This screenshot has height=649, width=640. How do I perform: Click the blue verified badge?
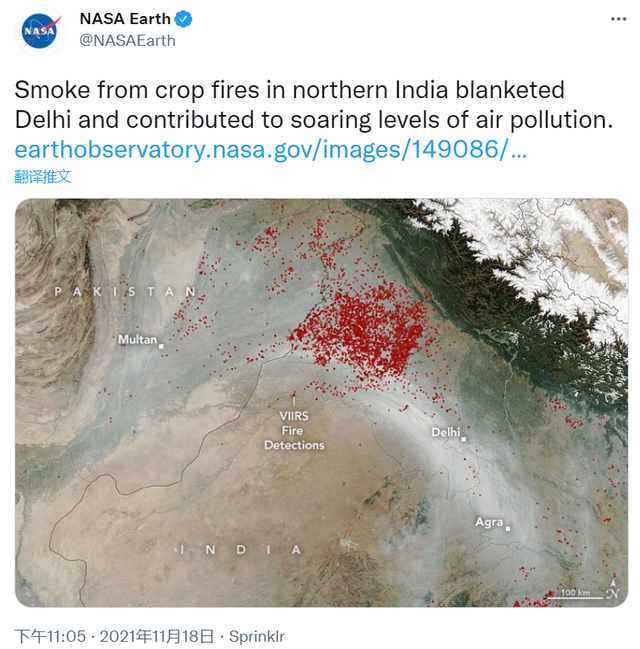183,19
